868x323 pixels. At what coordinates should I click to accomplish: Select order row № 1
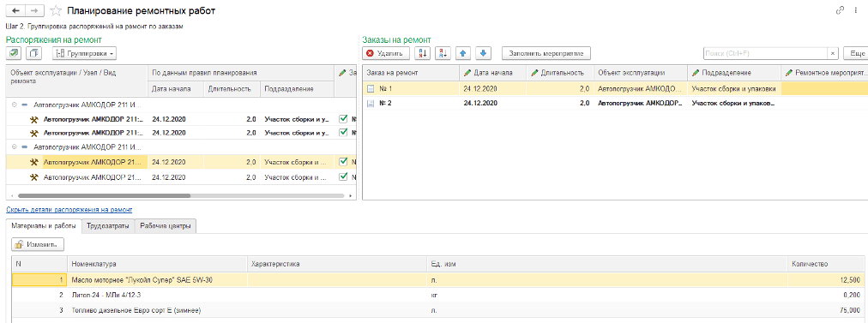coord(614,88)
